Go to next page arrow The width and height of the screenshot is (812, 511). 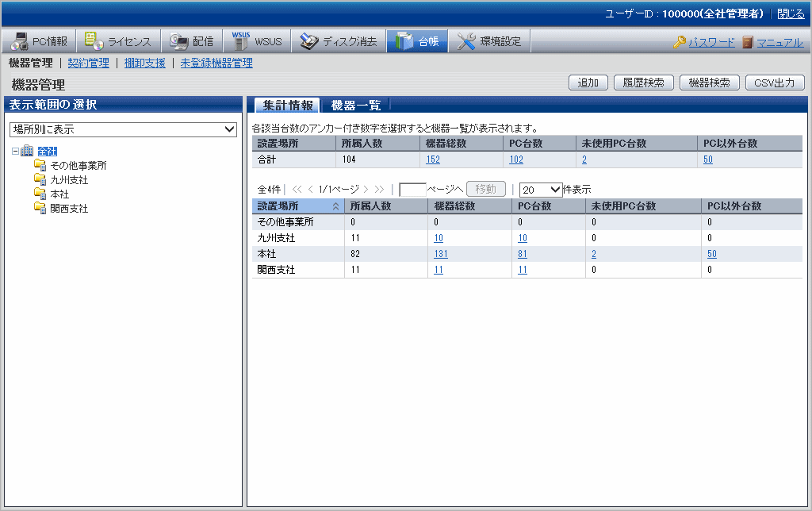pos(366,189)
